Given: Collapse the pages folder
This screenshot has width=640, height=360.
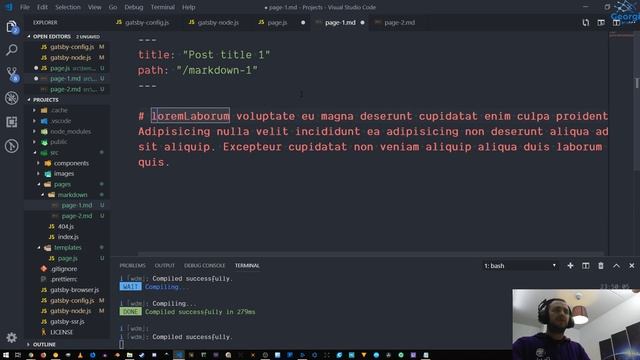Looking at the screenshot, I should [x=62, y=184].
